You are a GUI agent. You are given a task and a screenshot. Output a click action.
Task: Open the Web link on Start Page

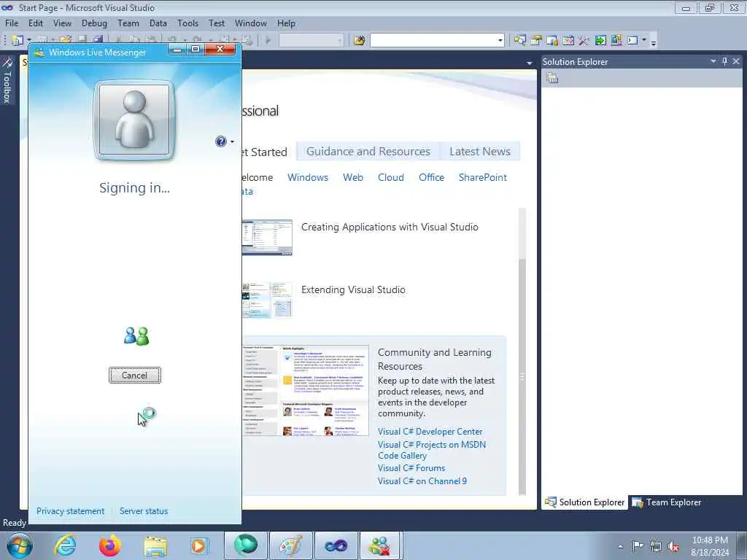353,177
